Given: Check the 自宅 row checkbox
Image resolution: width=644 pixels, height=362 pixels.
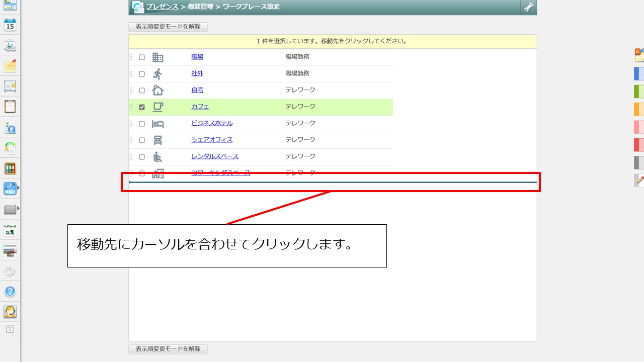Looking at the screenshot, I should click(x=142, y=89).
